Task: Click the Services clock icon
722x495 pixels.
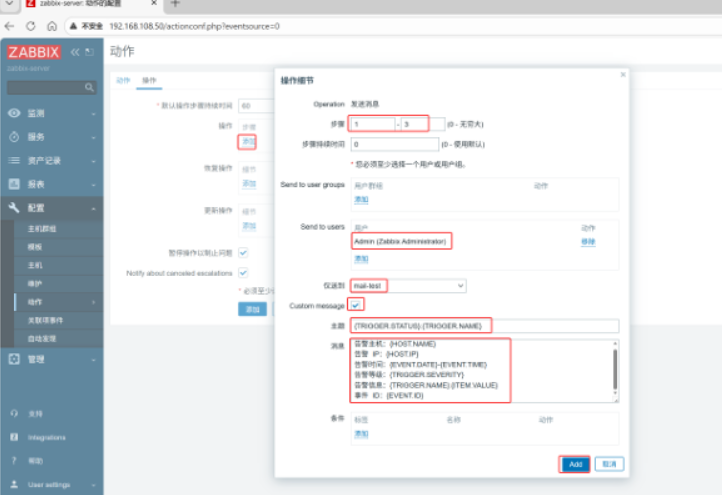Action: tap(14, 137)
